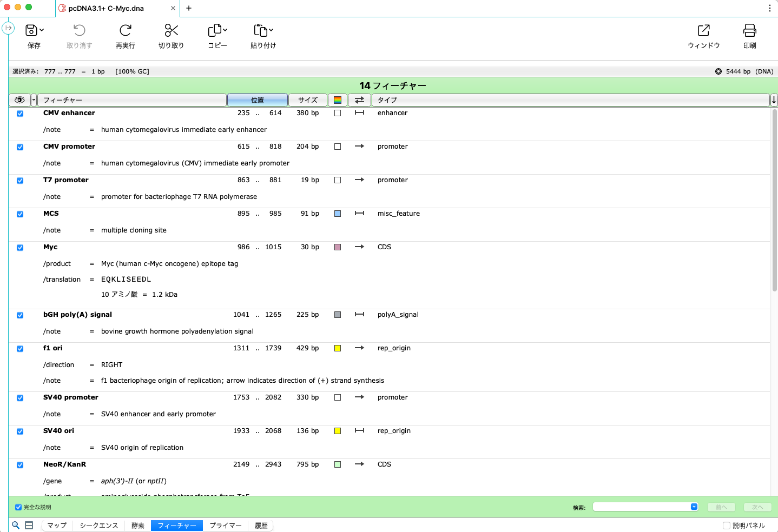Switch to the プライマー tab
The width and height of the screenshot is (778, 532).
pyautogui.click(x=225, y=526)
